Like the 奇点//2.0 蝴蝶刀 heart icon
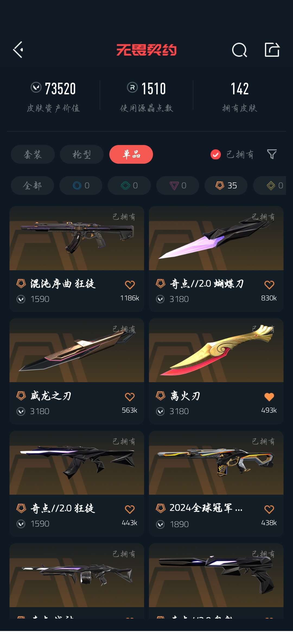The image size is (293, 644). coord(269,285)
